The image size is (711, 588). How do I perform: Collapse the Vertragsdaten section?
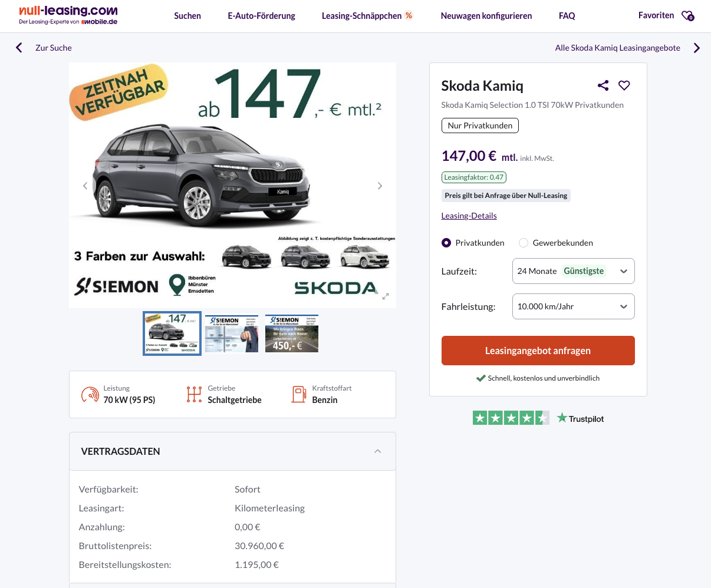[378, 451]
